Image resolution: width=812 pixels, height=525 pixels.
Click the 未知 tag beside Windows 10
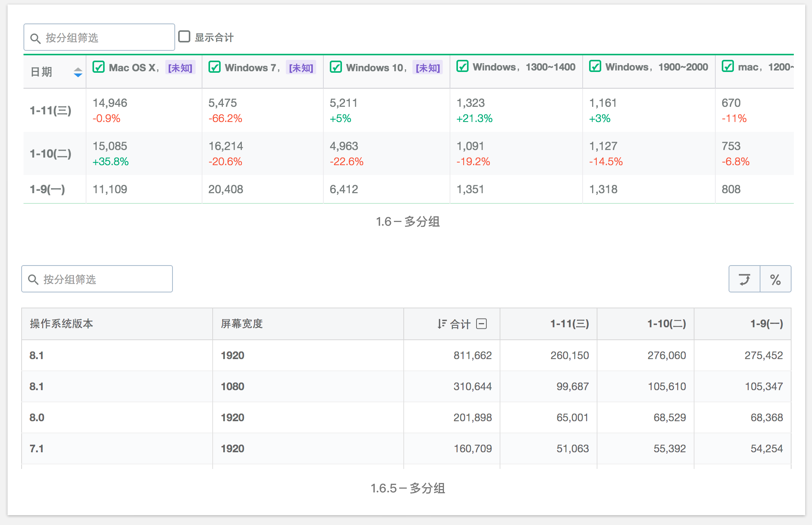point(428,68)
